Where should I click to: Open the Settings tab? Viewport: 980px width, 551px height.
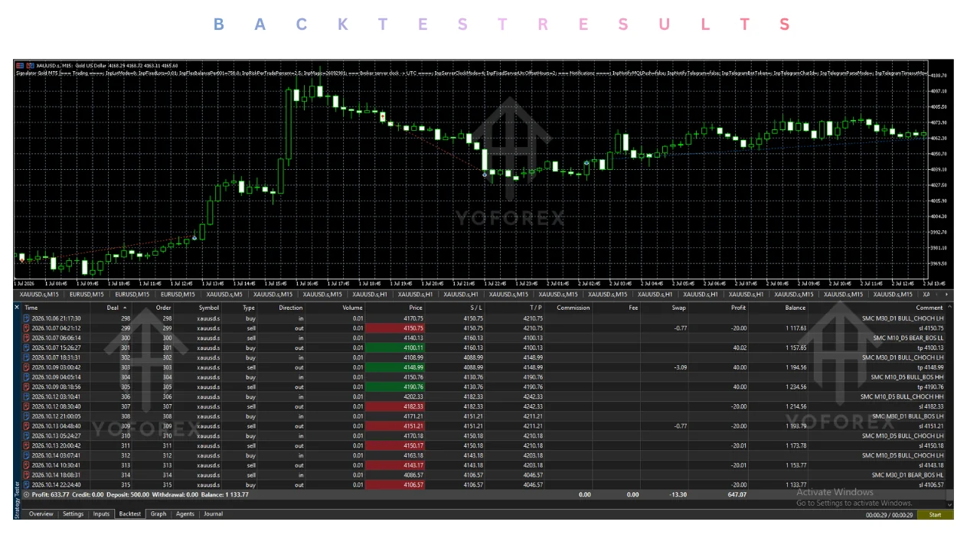tap(73, 514)
